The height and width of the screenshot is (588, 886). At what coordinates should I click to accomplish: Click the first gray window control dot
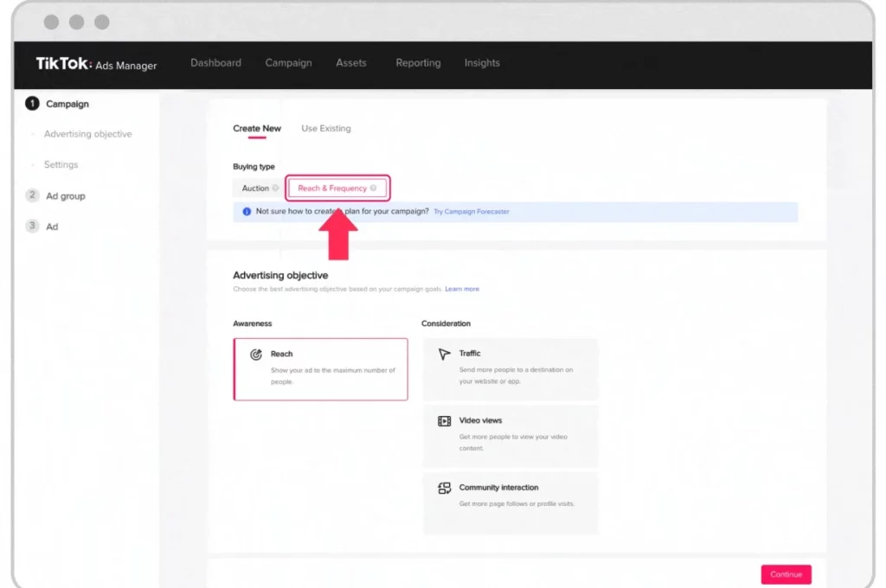tap(51, 22)
